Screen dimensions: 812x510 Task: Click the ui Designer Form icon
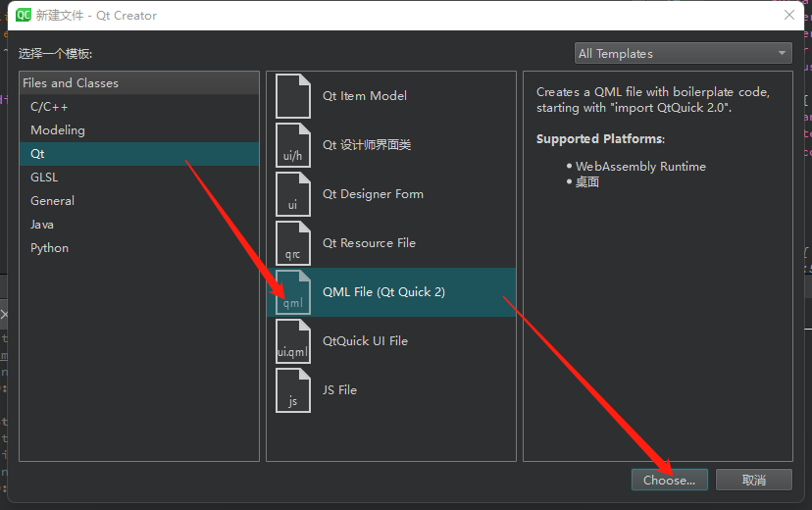point(293,194)
